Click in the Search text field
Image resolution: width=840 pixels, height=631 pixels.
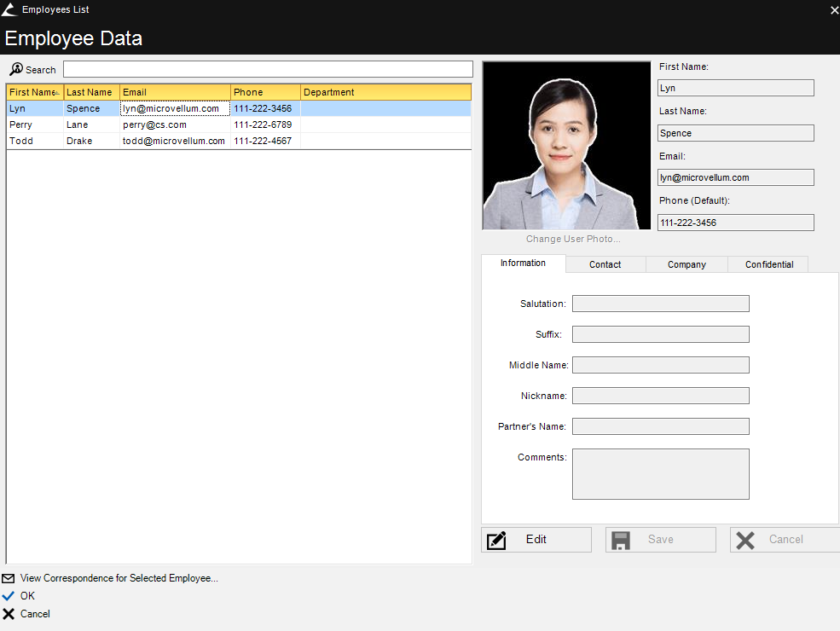(268, 69)
